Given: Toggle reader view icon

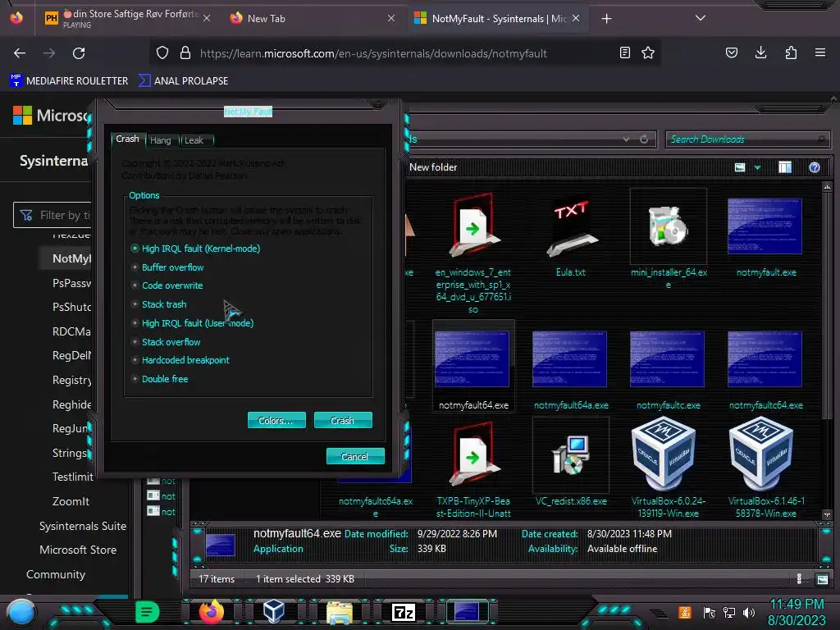Looking at the screenshot, I should tap(624, 52).
